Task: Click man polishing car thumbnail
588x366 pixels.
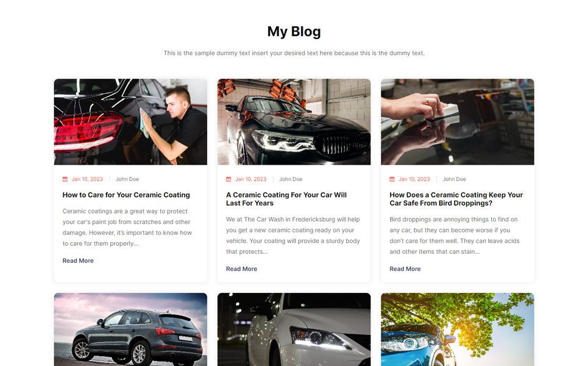Action: tap(130, 121)
